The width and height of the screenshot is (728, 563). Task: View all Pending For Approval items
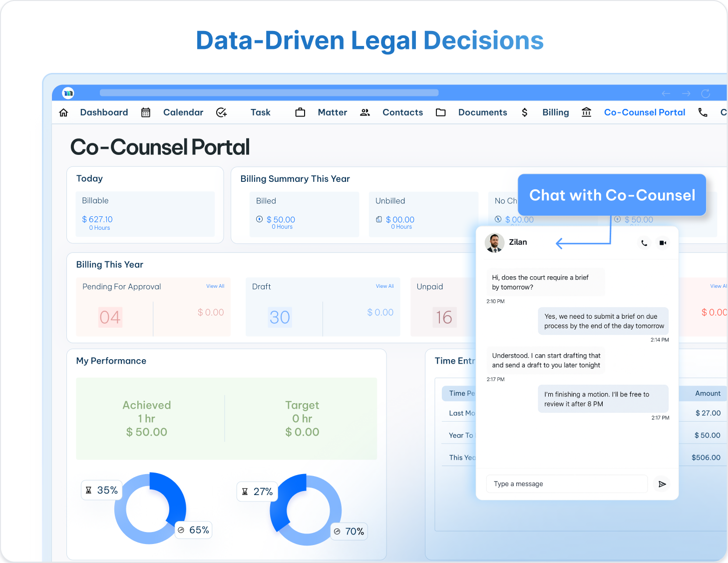click(215, 286)
